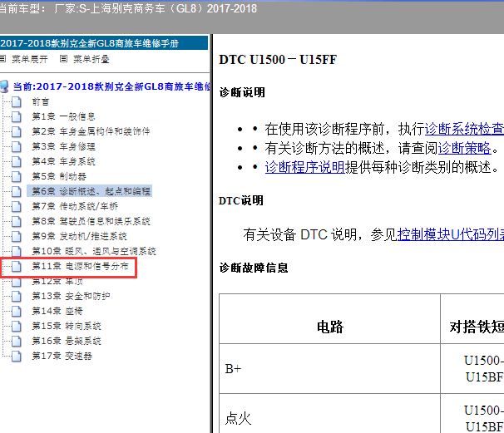Click the 点火 circuit table cell

point(329,413)
